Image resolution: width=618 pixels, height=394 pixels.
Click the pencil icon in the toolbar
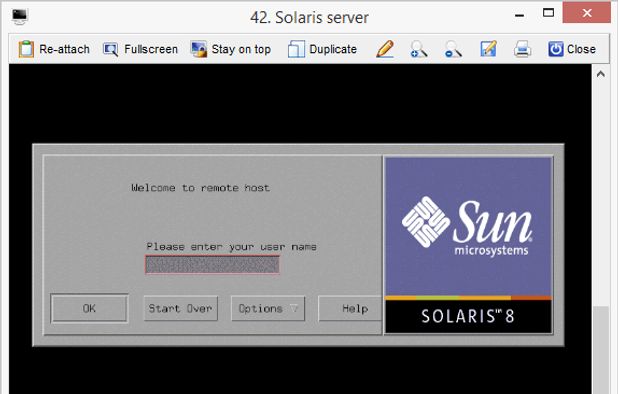click(x=385, y=49)
